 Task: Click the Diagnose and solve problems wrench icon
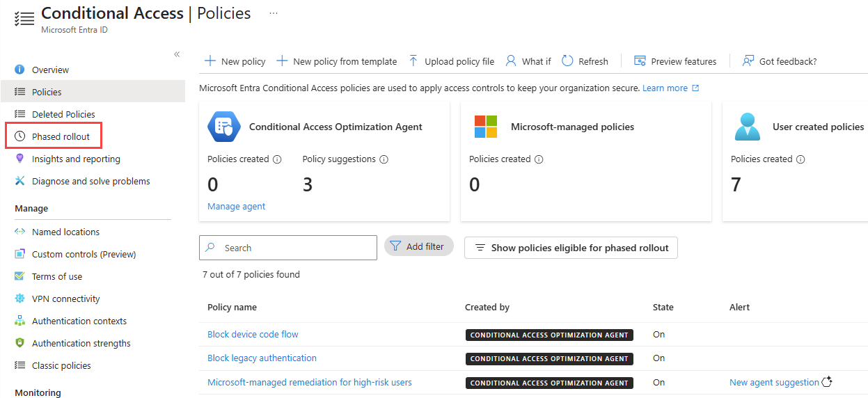(x=19, y=181)
